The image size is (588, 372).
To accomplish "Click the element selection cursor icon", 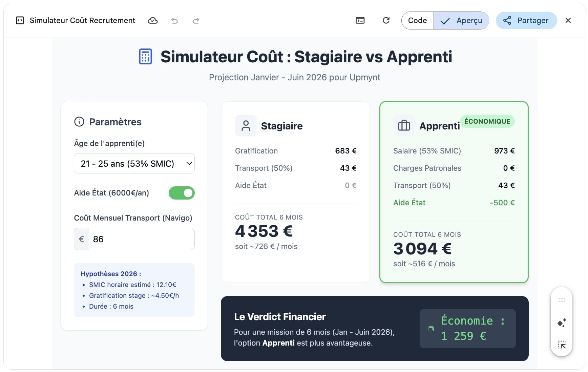I will click(562, 345).
